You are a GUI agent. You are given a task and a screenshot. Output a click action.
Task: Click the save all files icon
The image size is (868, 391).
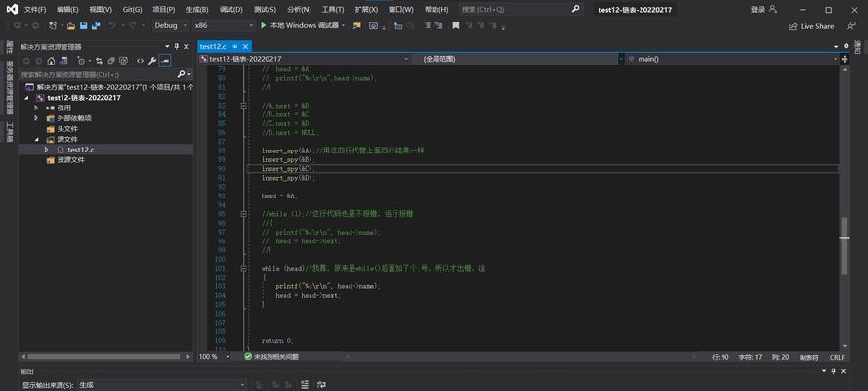[x=96, y=26]
